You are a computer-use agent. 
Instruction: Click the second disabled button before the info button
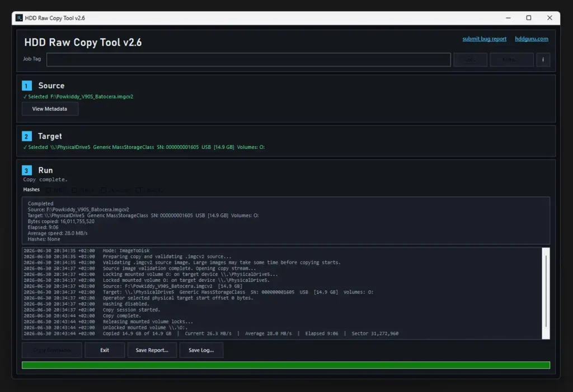point(511,59)
